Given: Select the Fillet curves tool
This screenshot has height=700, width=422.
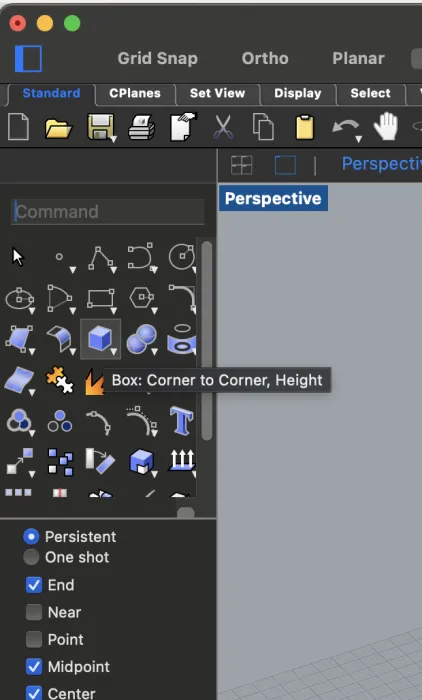Looking at the screenshot, I should pos(182,298).
